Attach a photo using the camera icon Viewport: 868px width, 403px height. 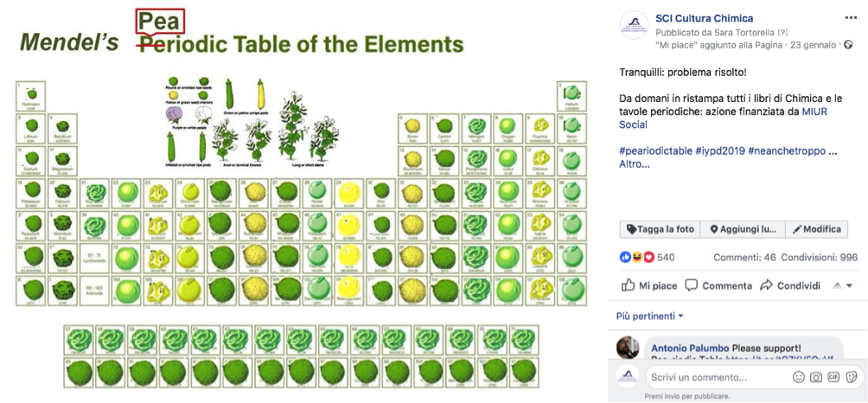coord(816,377)
